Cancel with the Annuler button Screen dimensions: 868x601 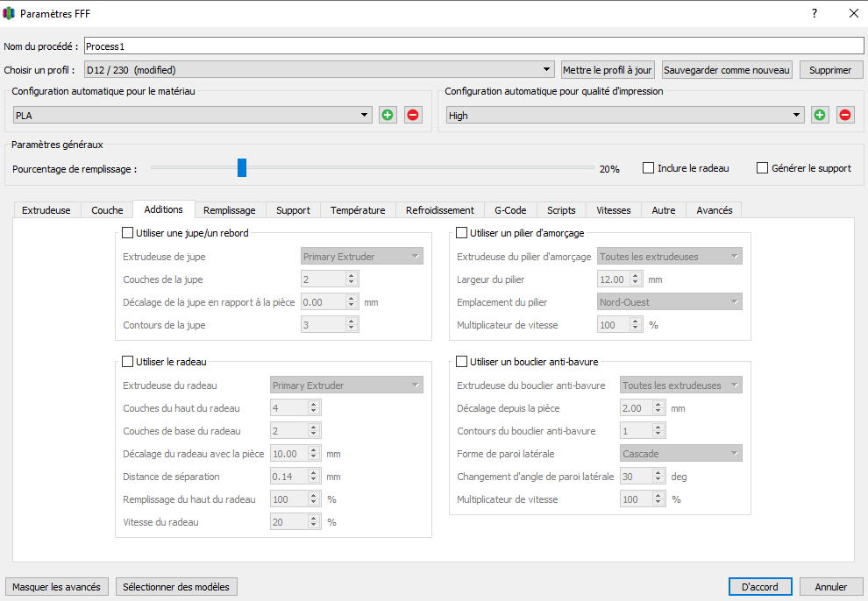point(831,587)
